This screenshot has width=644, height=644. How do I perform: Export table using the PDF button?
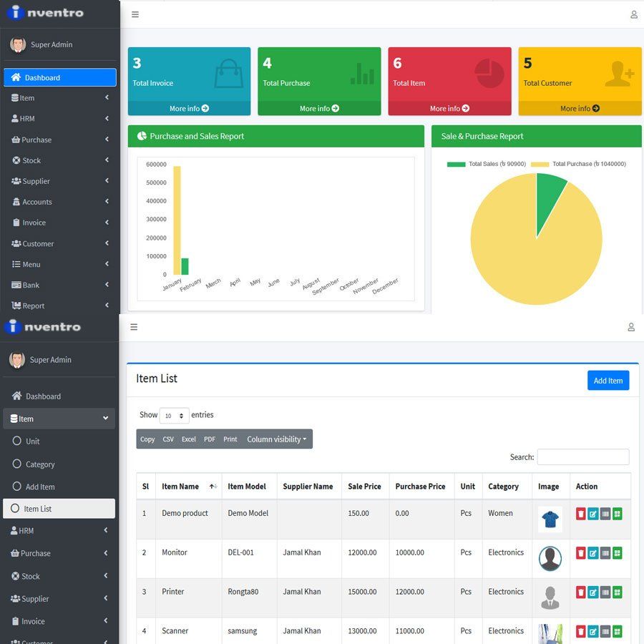point(210,439)
